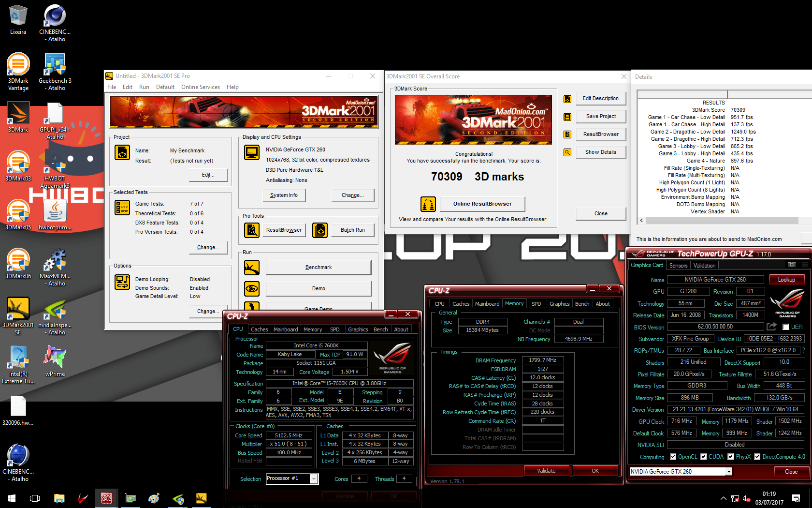
Task: Click the 70309 score text
Action: (447, 177)
